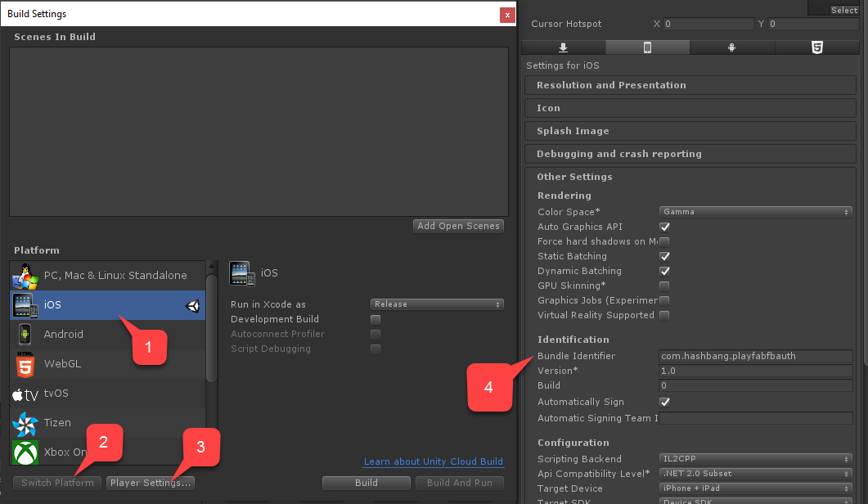Uncheck Dynamic Batching
The width and height of the screenshot is (868, 504).
click(x=664, y=272)
